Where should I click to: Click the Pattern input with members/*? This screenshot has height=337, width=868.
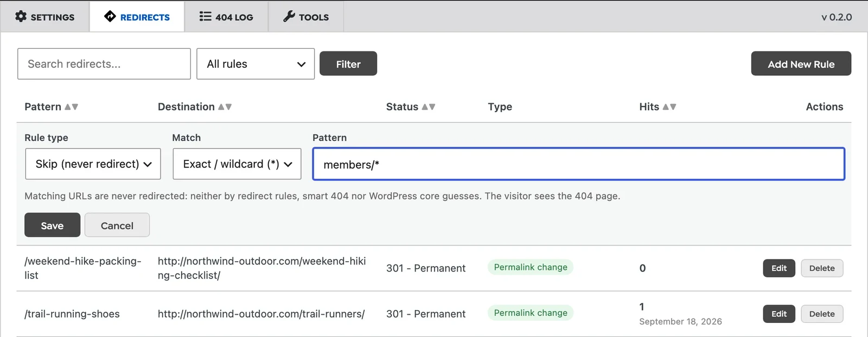click(579, 164)
